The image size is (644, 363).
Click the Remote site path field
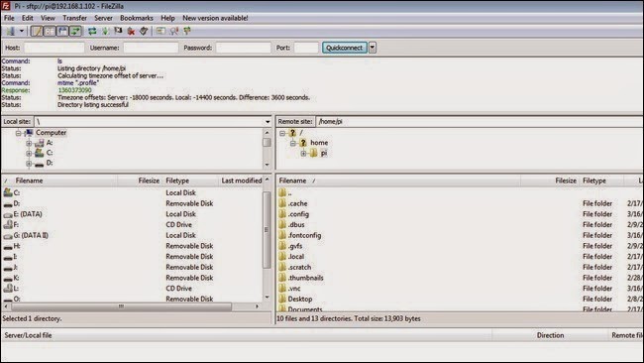click(x=480, y=121)
